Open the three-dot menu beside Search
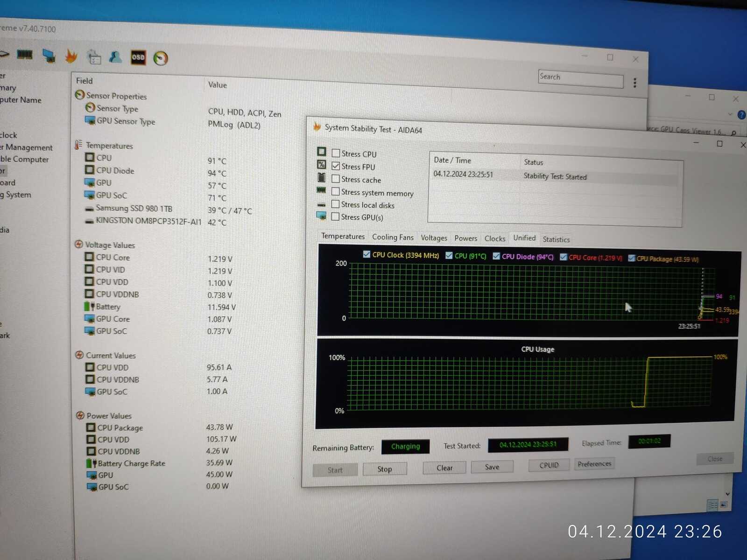This screenshot has height=560, width=747. click(x=634, y=83)
